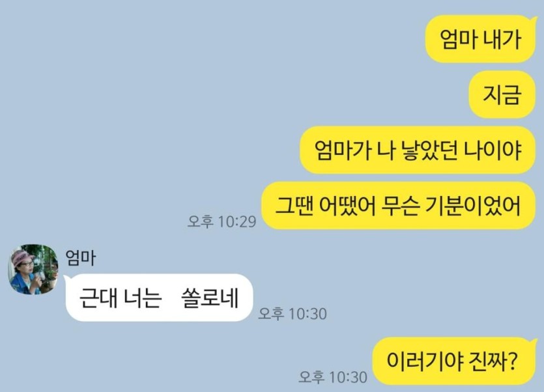The width and height of the screenshot is (544, 392).
Task: Click the timestamp beside mom's white bubble
Action: pyautogui.click(x=293, y=314)
